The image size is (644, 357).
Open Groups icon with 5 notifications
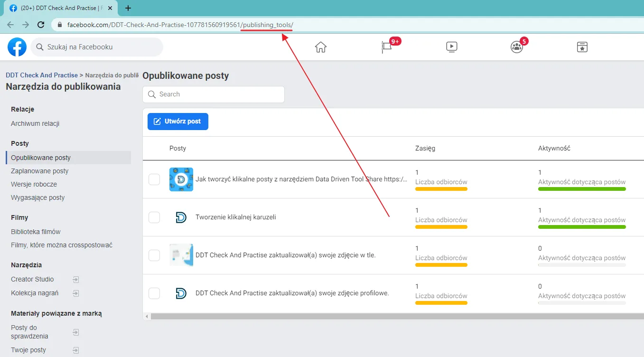(x=516, y=47)
